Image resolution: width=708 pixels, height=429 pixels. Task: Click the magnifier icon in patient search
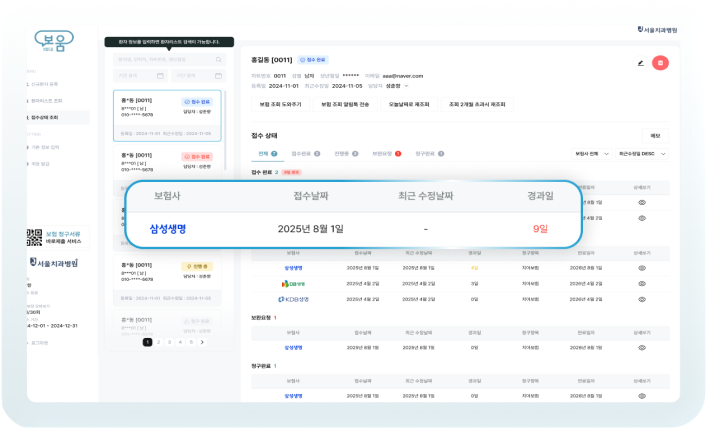click(217, 60)
